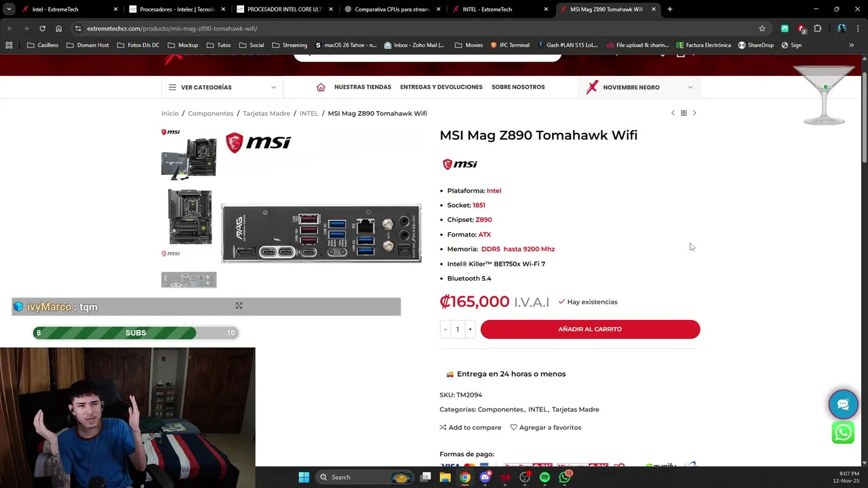Click the green extension icon in toolbar
This screenshot has width=868, height=488.
coord(785,28)
